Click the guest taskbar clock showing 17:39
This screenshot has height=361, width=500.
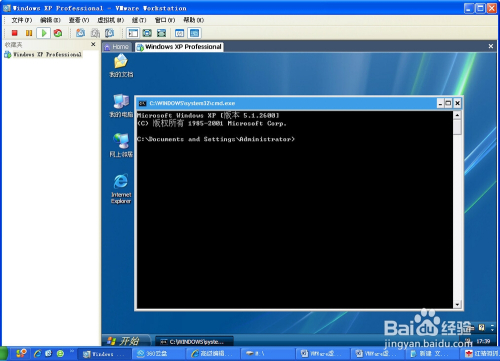pyautogui.click(x=483, y=341)
